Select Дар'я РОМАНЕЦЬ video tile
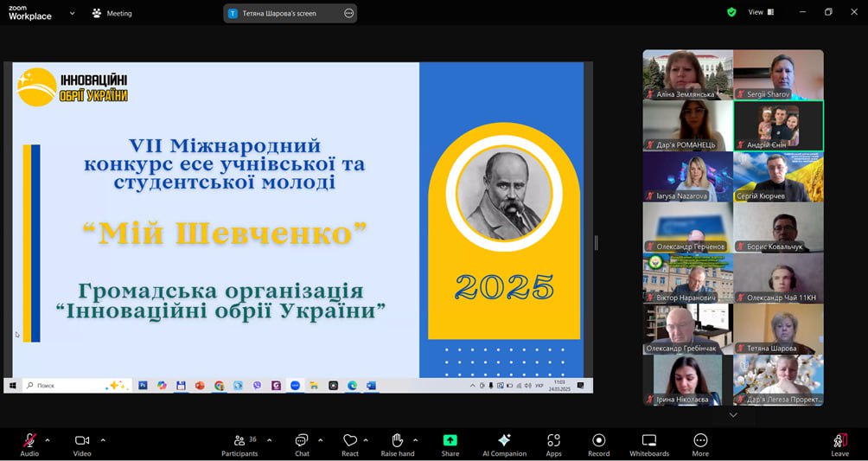The width and height of the screenshot is (868, 461). click(688, 125)
